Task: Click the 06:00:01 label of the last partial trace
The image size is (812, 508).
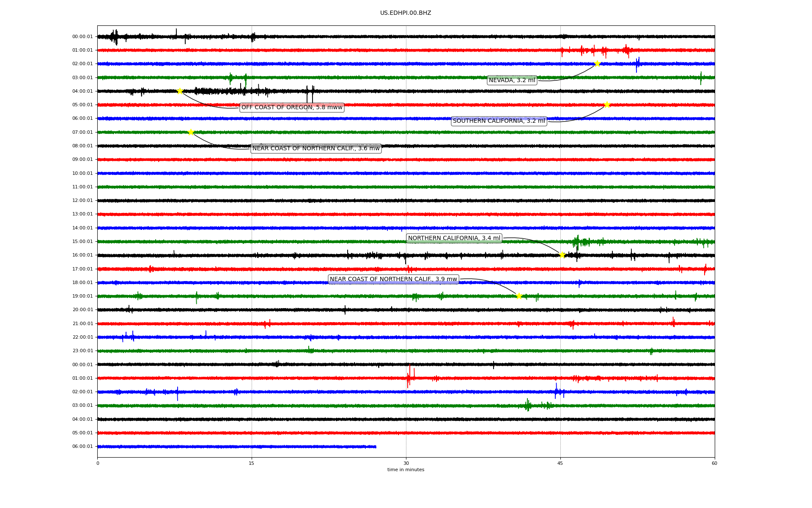Action: pos(82,447)
